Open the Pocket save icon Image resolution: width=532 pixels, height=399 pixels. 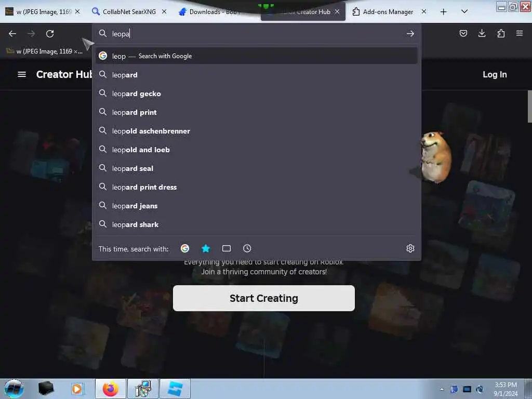(x=463, y=33)
